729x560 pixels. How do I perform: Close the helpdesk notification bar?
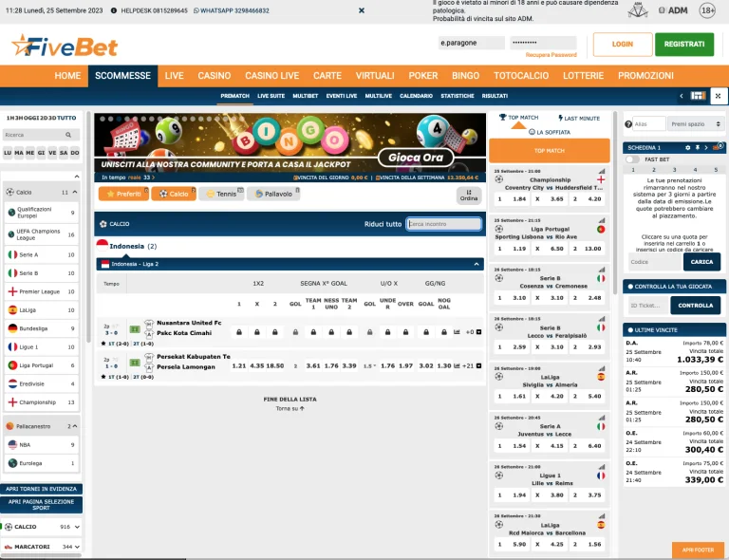coord(362,10)
